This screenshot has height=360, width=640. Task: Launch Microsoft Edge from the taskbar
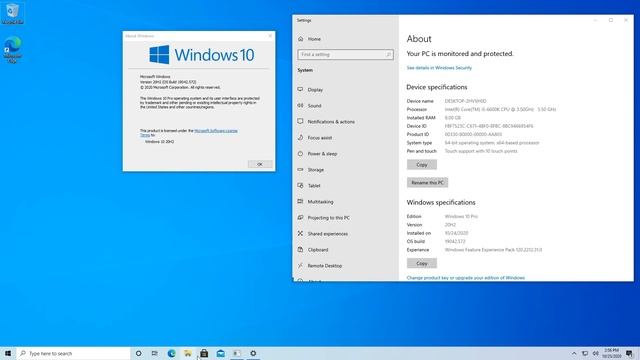(x=171, y=353)
